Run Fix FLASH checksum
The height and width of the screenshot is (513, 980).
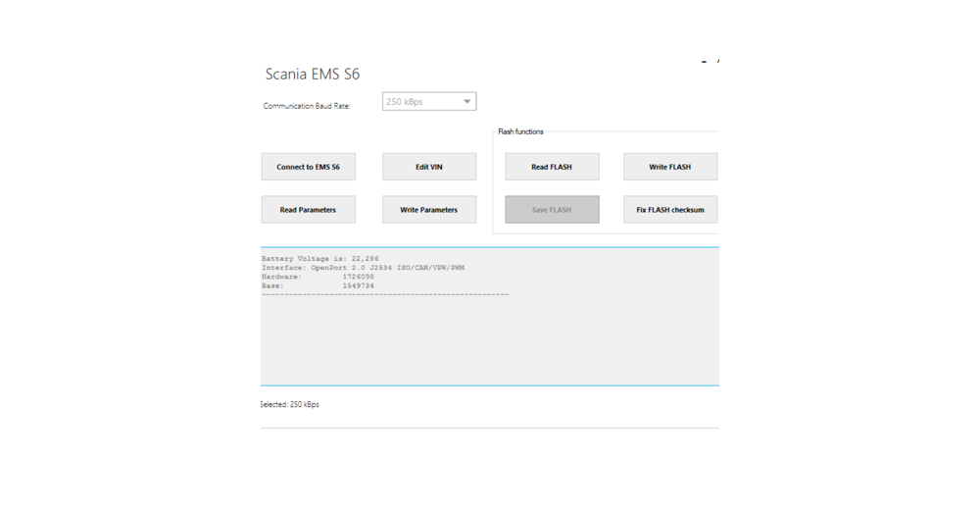click(670, 210)
